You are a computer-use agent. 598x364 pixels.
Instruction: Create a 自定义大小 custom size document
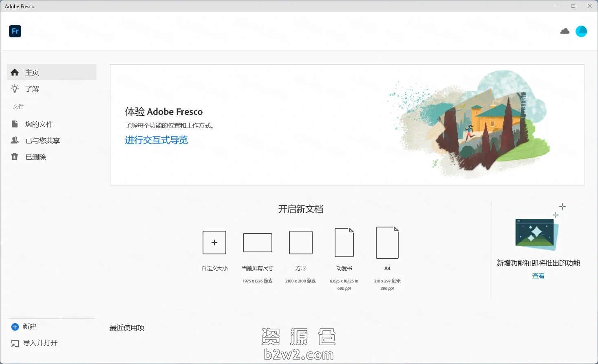214,243
